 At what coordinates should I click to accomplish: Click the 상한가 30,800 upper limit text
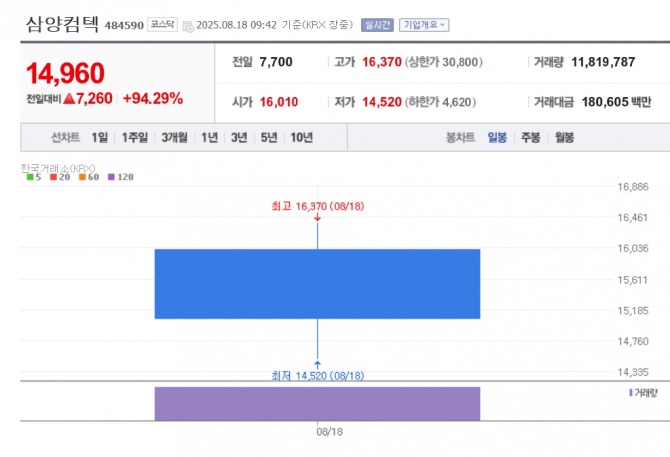444,62
